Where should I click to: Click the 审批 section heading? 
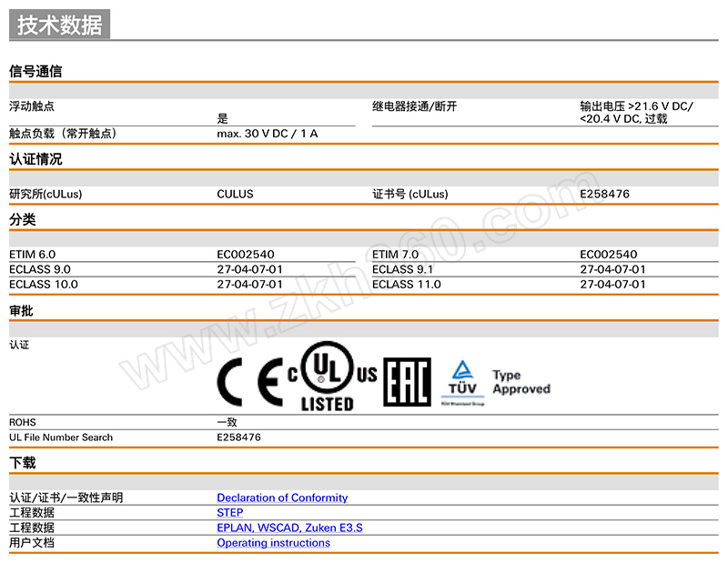pyautogui.click(x=21, y=310)
